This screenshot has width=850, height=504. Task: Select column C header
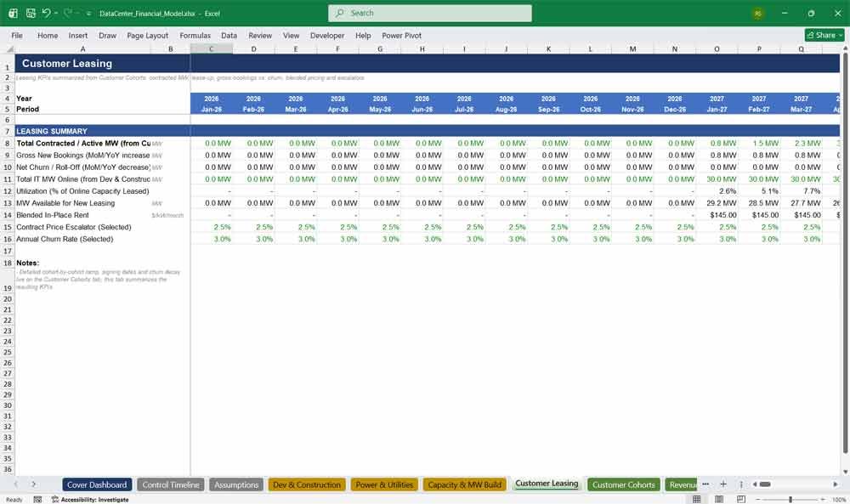[x=212, y=48]
